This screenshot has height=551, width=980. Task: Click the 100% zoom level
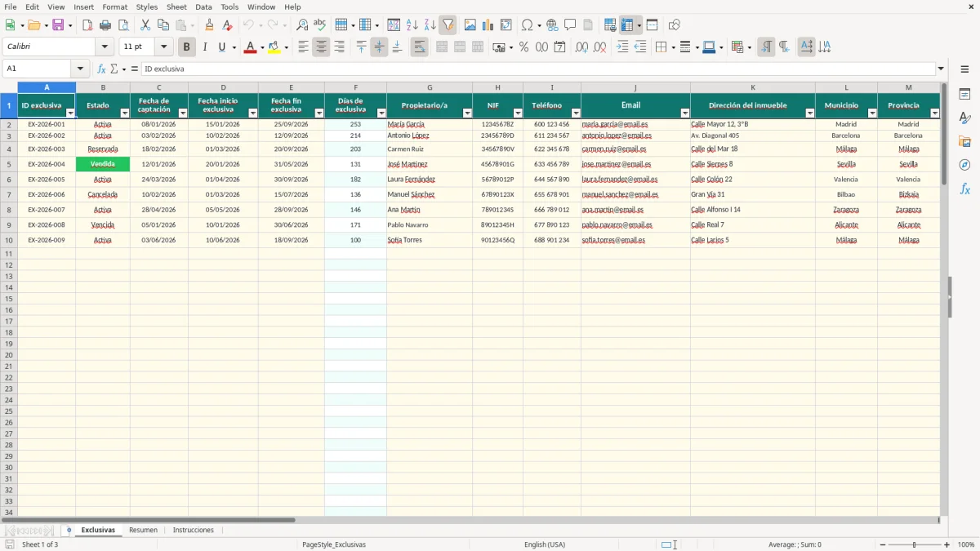966,544
